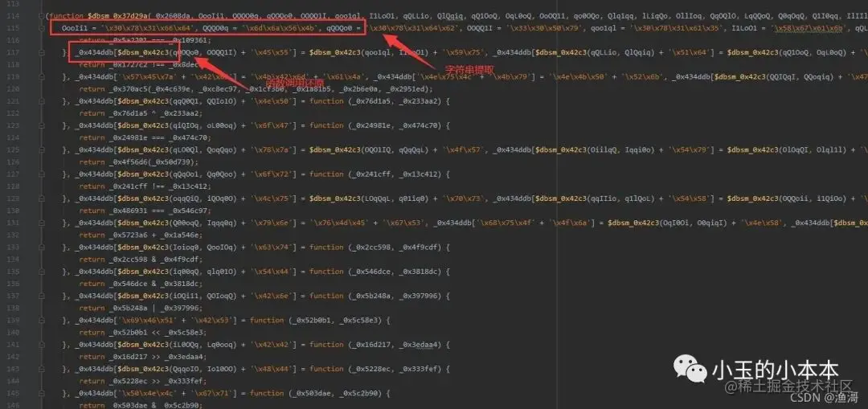Set cursor via line number 126
Image resolution: width=868 pixels, height=409 pixels.
tap(12, 162)
